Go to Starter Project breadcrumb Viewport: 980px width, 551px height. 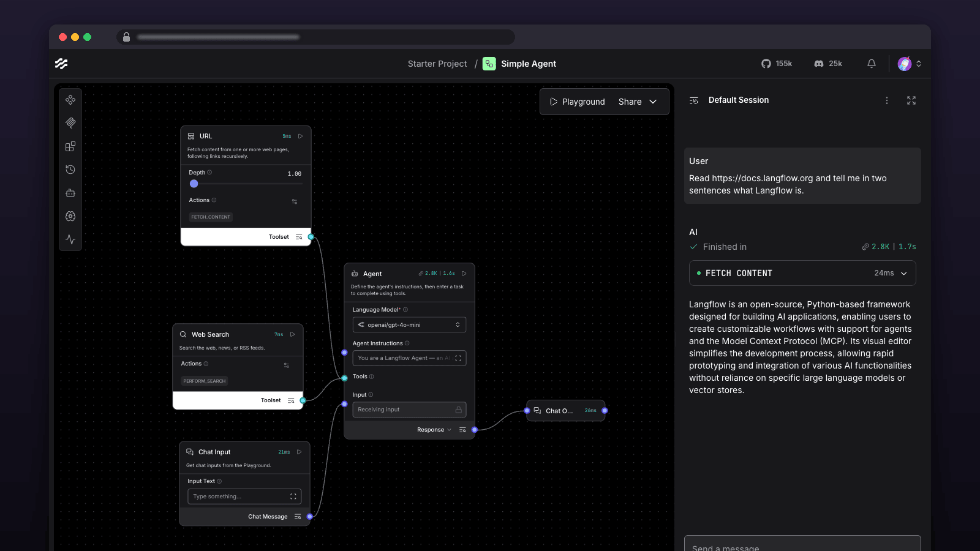437,64
